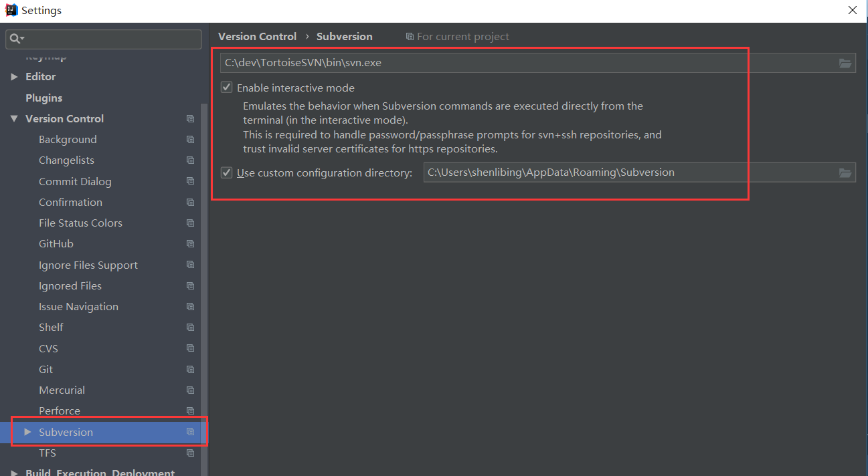Focus the settings search field

[110, 39]
